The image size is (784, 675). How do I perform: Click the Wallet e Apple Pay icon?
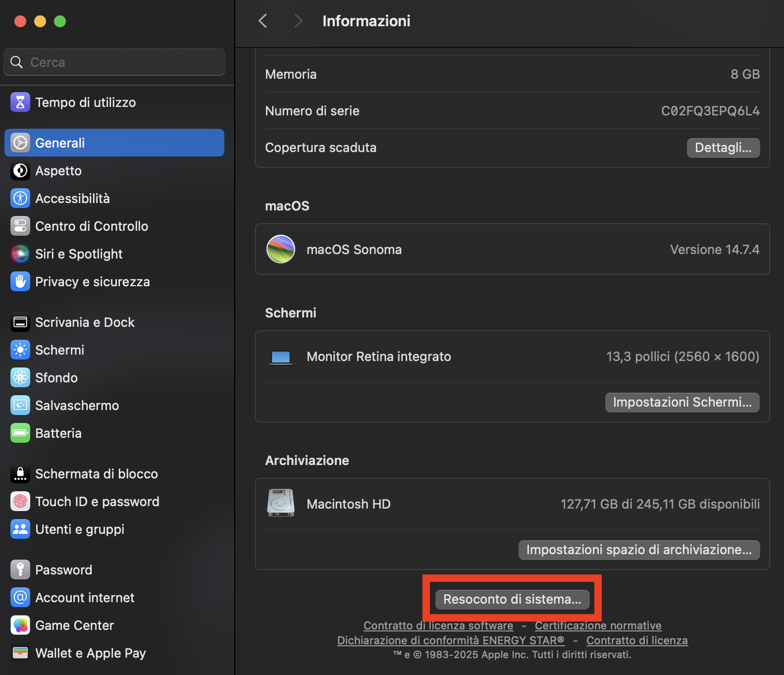pos(20,653)
